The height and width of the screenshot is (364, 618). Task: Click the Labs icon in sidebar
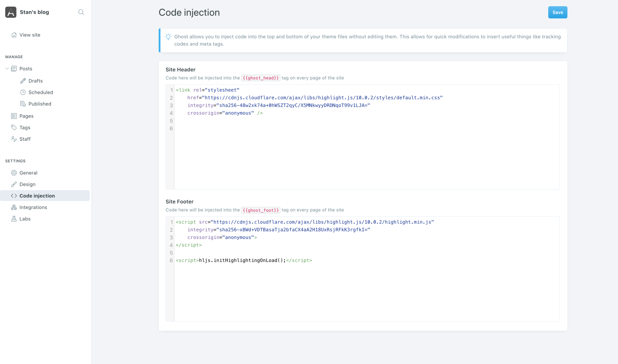coord(14,218)
